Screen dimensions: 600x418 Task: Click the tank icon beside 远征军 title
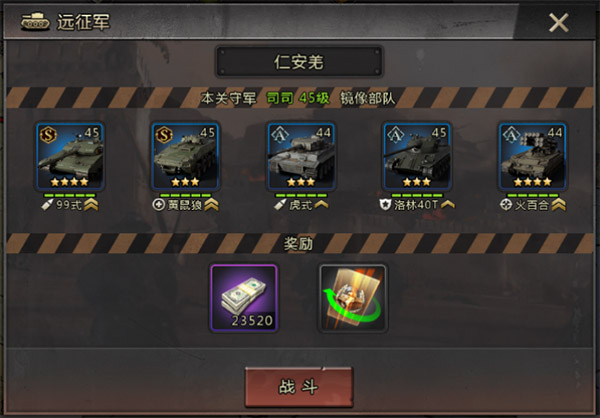35,21
